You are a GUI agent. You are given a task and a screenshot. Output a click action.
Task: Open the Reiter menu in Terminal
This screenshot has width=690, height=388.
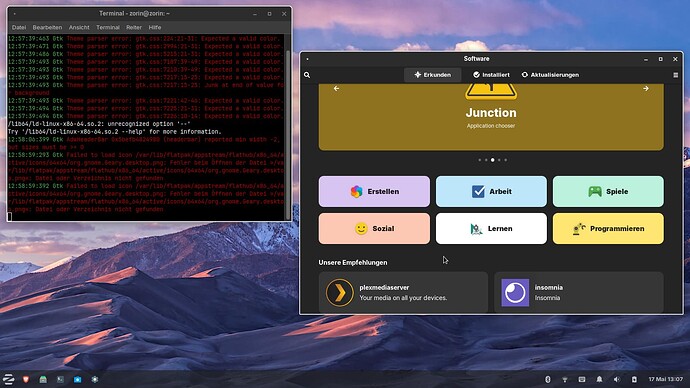pyautogui.click(x=134, y=27)
